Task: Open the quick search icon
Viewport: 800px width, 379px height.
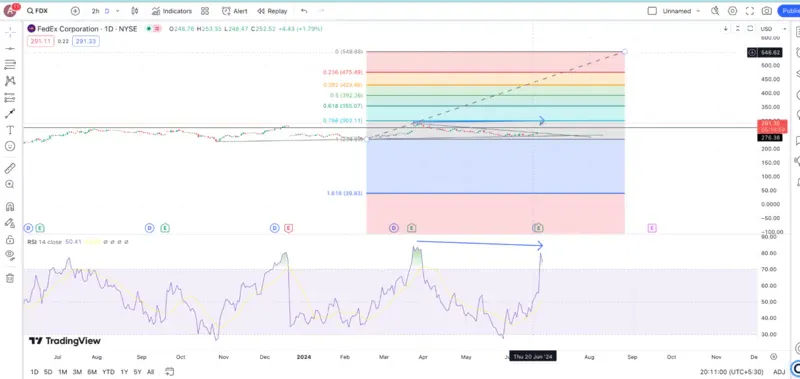Action: [x=715, y=11]
